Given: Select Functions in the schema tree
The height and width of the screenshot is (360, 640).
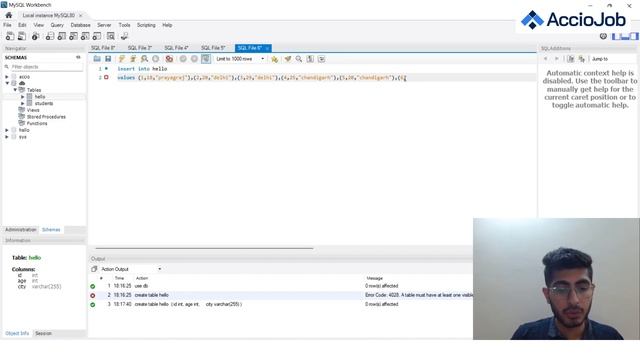Looking at the screenshot, I should (x=37, y=123).
